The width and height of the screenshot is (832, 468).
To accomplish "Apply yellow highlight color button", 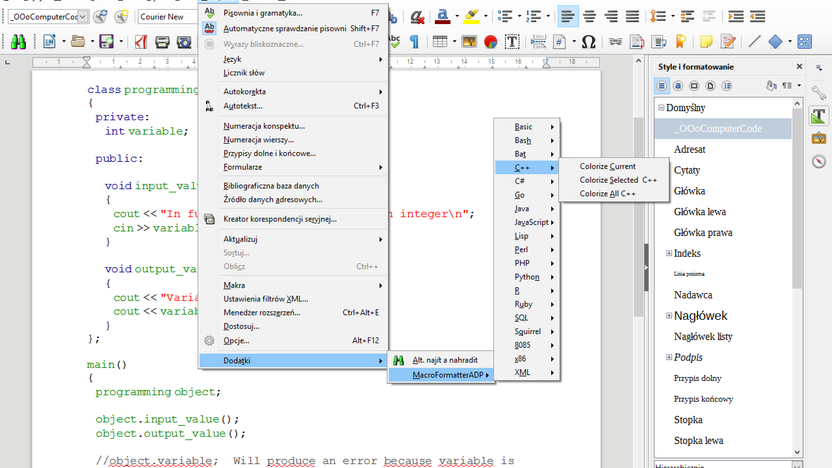I will (x=471, y=17).
